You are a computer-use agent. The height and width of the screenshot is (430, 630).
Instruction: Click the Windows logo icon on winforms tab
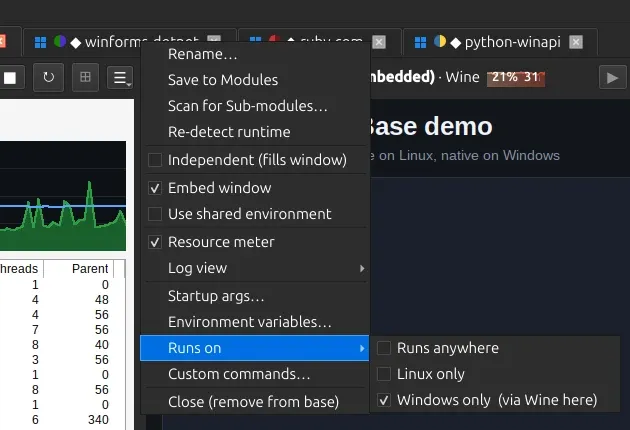pos(40,42)
